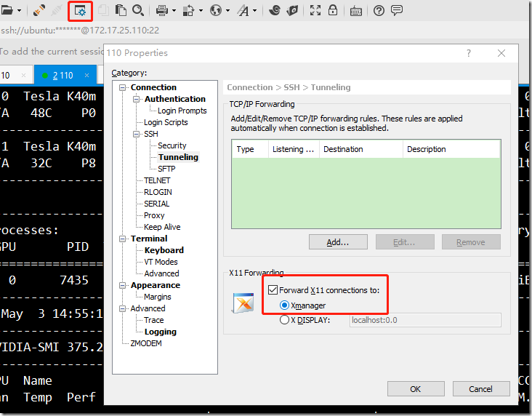Viewport: 532px width, 416px height.
Task: Click the file transfer icon in toolbar
Action: point(188,10)
